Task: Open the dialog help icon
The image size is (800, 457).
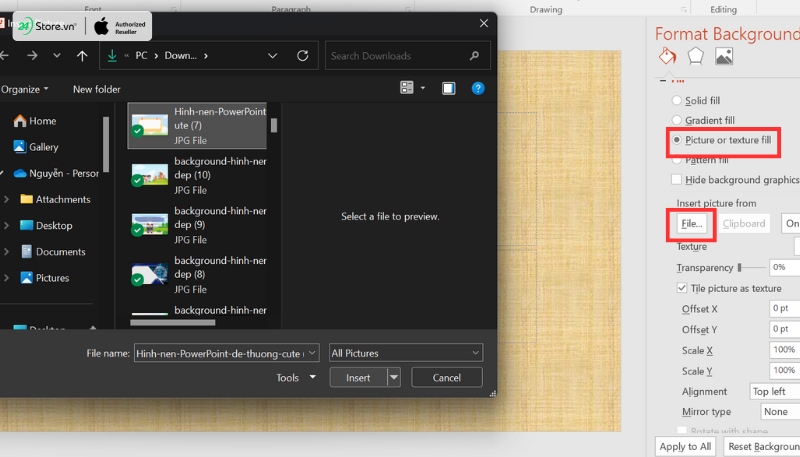Action: pos(478,88)
